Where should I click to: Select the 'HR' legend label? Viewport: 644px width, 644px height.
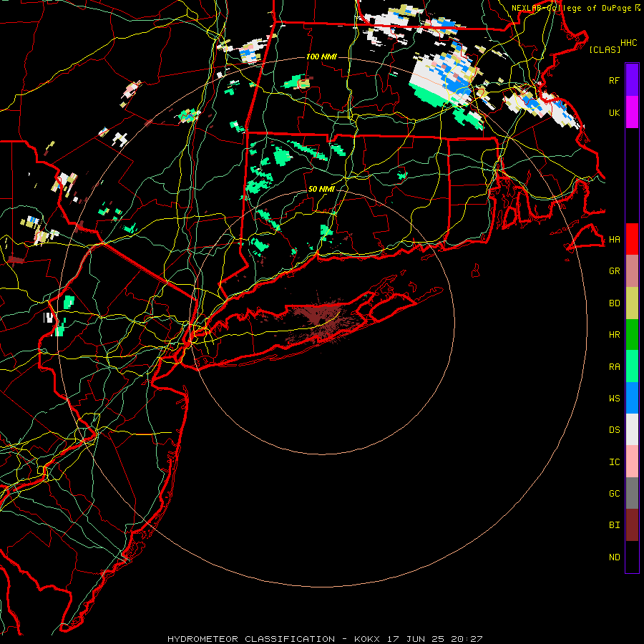point(614,335)
